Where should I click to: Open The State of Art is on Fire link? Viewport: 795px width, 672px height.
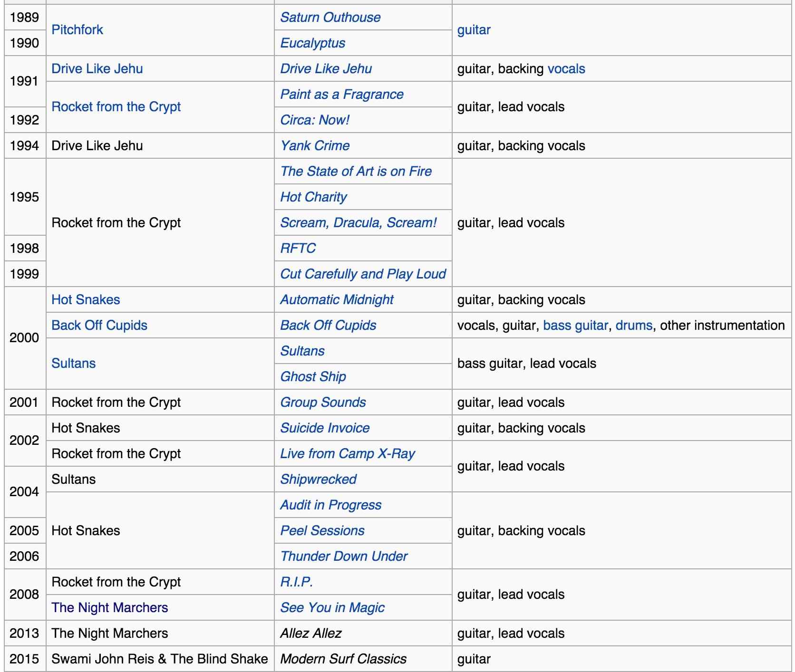(x=356, y=172)
